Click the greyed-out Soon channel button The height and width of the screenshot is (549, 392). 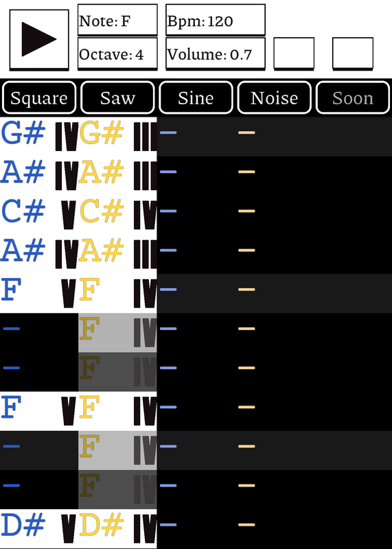point(353,97)
